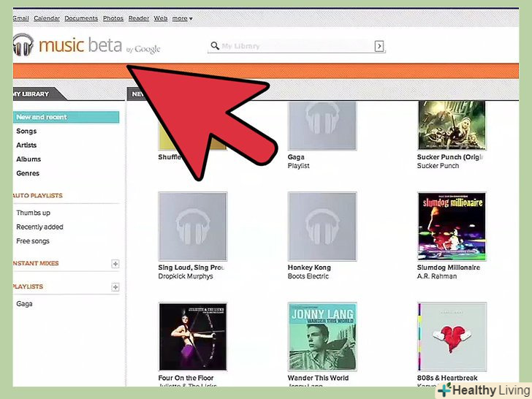Add a new instant mix plus icon
Viewport: 532px width, 399px height.
tap(115, 264)
